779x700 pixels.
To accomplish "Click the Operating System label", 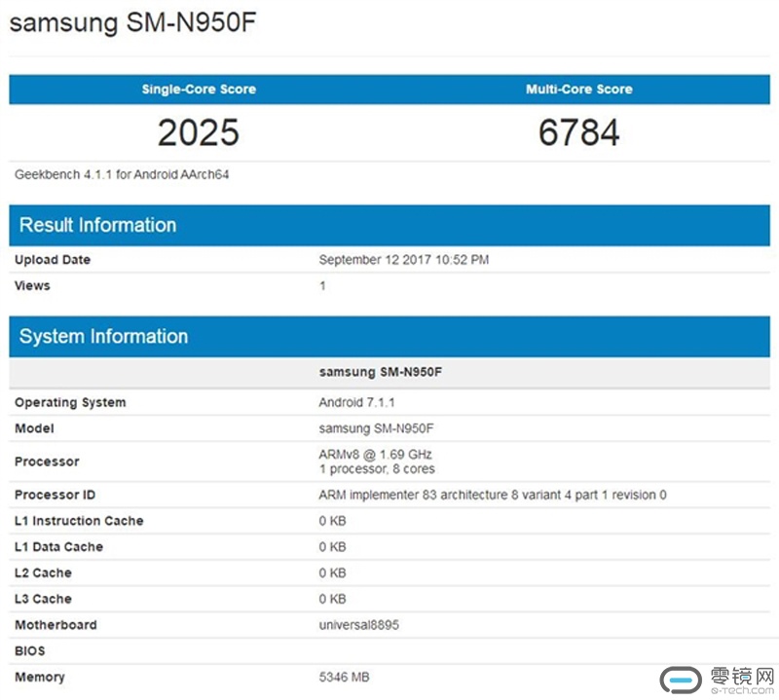I will [x=70, y=402].
